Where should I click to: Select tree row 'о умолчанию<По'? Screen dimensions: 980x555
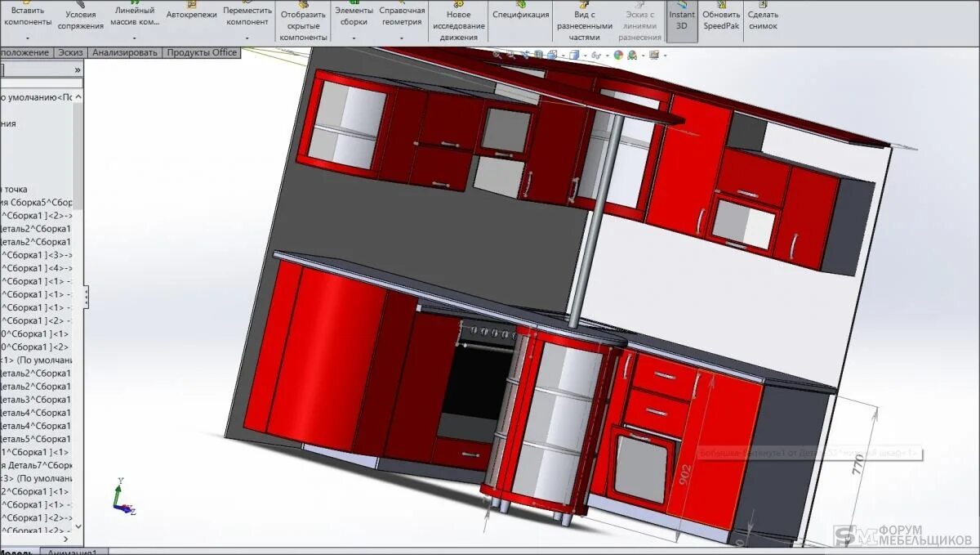pyautogui.click(x=38, y=96)
